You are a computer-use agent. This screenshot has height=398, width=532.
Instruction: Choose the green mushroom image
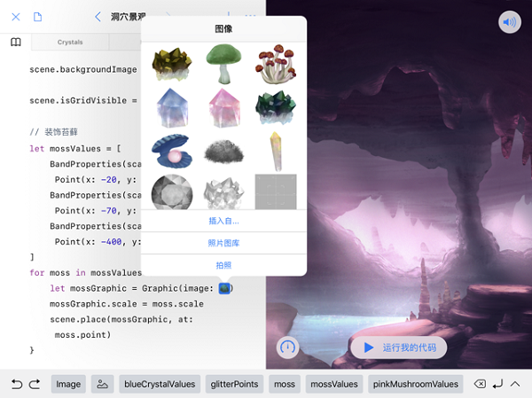coord(223,64)
